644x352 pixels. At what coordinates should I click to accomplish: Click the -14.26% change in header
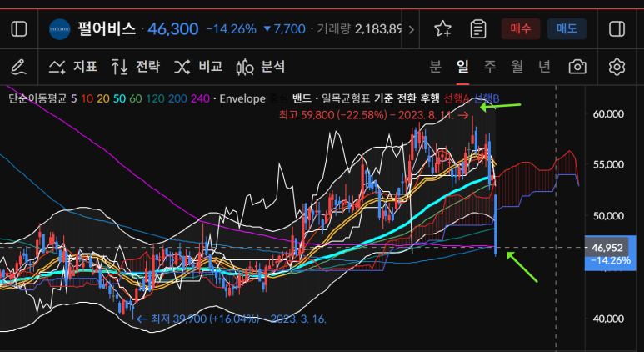click(x=232, y=29)
